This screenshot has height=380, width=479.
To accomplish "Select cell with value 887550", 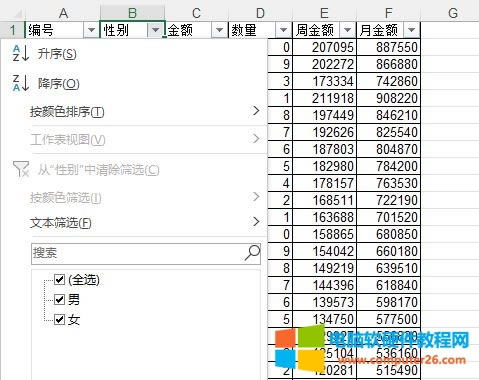I will tap(388, 47).
